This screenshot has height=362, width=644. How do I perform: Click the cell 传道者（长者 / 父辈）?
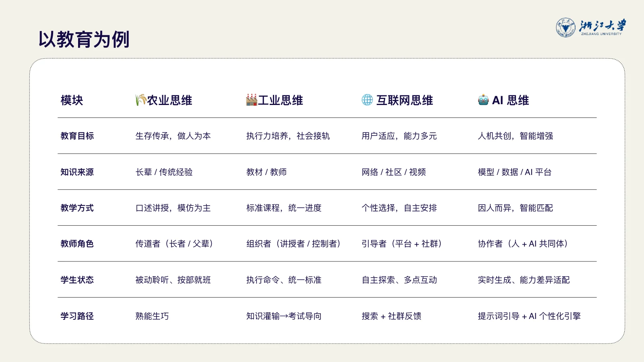(175, 244)
